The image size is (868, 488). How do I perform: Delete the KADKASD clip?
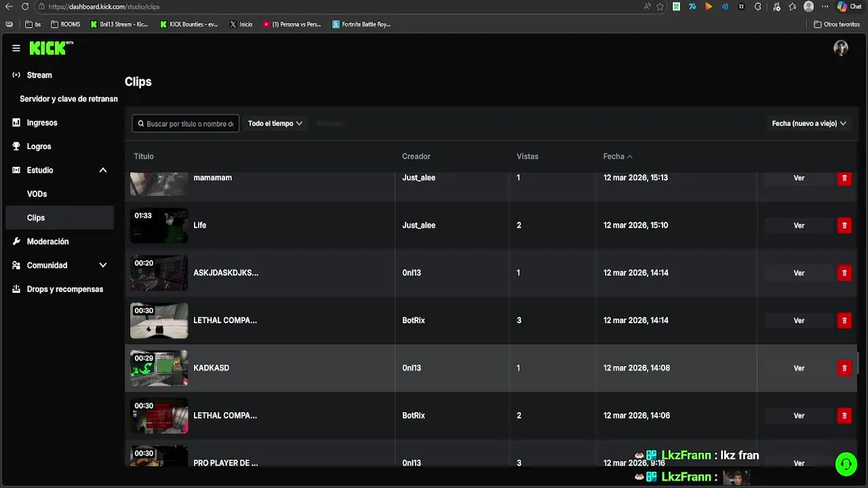point(844,367)
